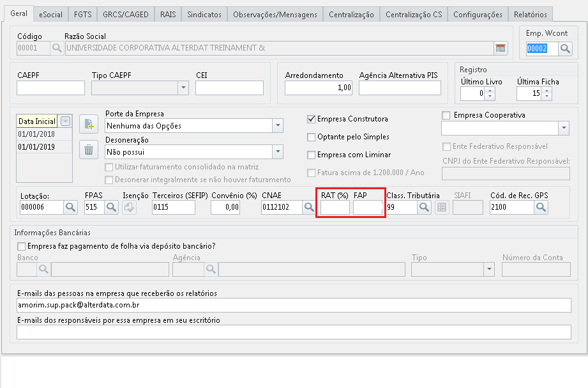Check Empresa com Liminar
Screen dimensions: 588x388
312,155
